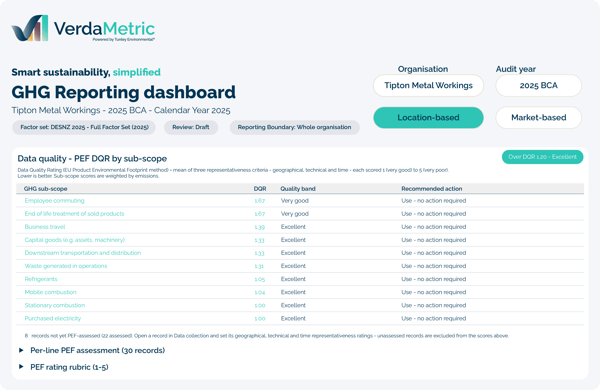
Task: Click the DQR value 1.04 for Mobile combustion
Action: [x=259, y=292]
